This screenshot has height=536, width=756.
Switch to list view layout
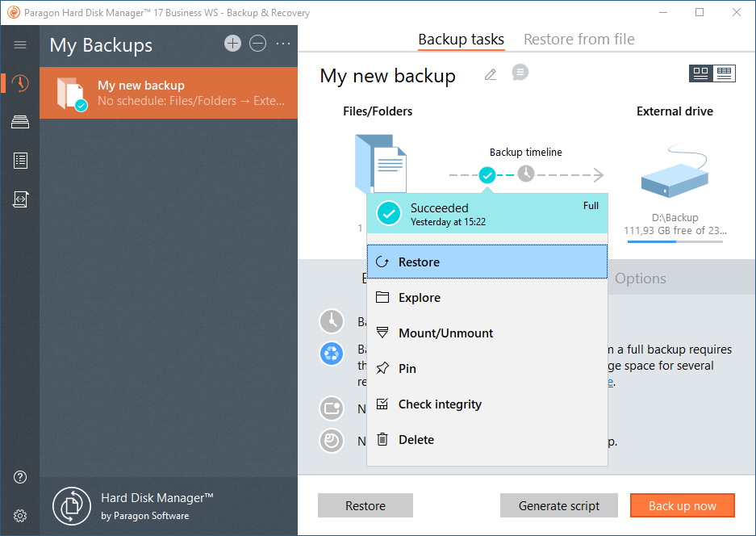coord(724,73)
